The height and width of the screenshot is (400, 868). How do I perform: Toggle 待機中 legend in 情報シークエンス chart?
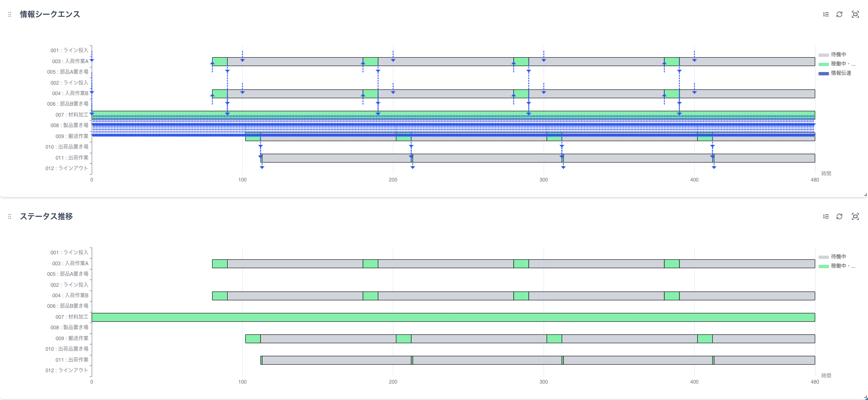pyautogui.click(x=838, y=55)
